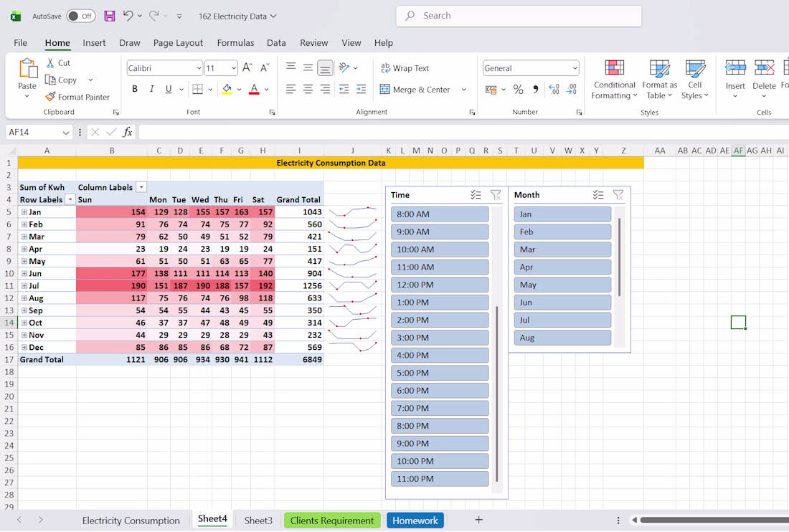Click the Save icon in title bar

(110, 16)
